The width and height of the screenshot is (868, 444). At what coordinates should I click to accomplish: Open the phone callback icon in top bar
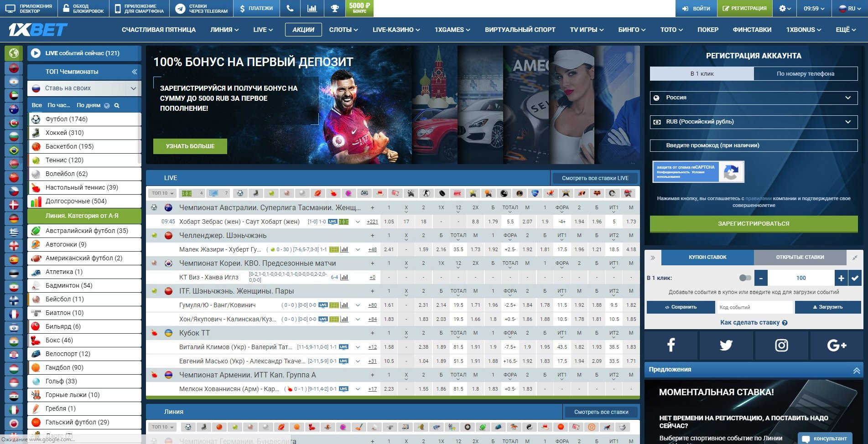(x=290, y=8)
